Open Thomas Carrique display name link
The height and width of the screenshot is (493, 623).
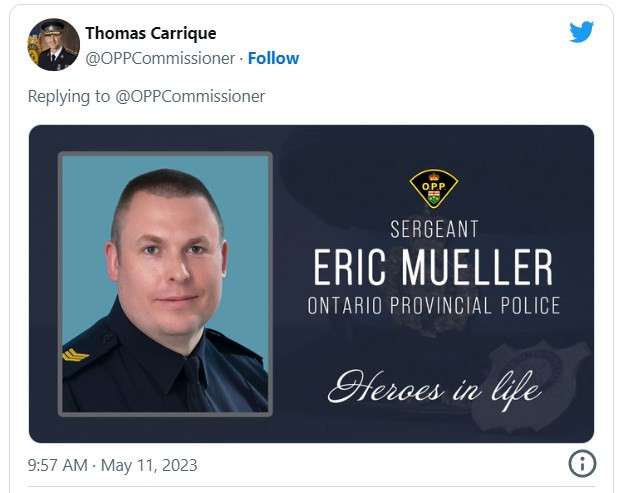[x=151, y=33]
